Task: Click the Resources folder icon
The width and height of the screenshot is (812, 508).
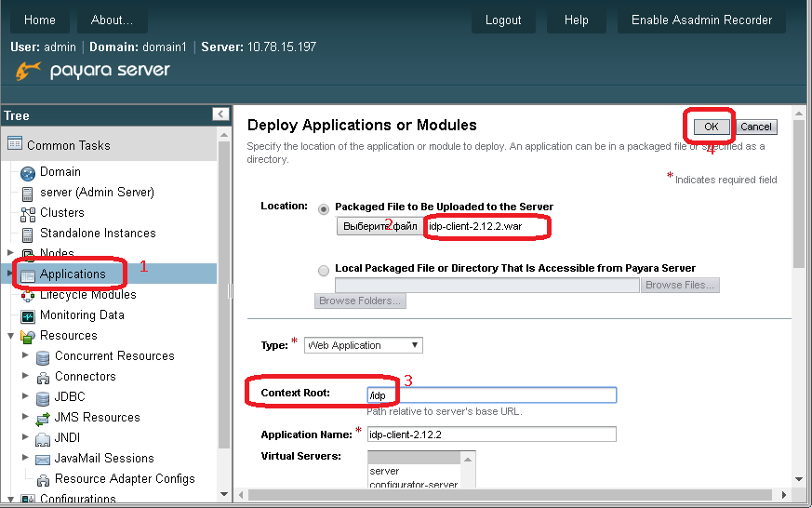Action: (x=28, y=337)
